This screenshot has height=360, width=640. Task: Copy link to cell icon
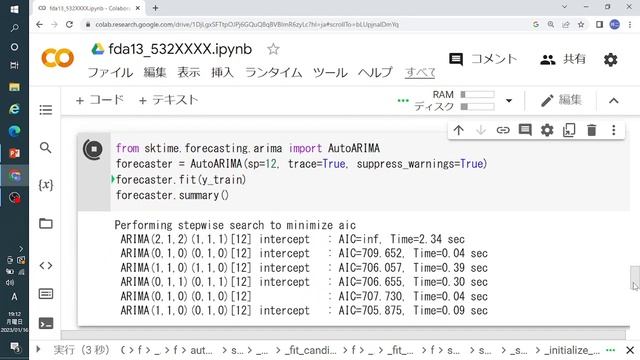(503, 130)
